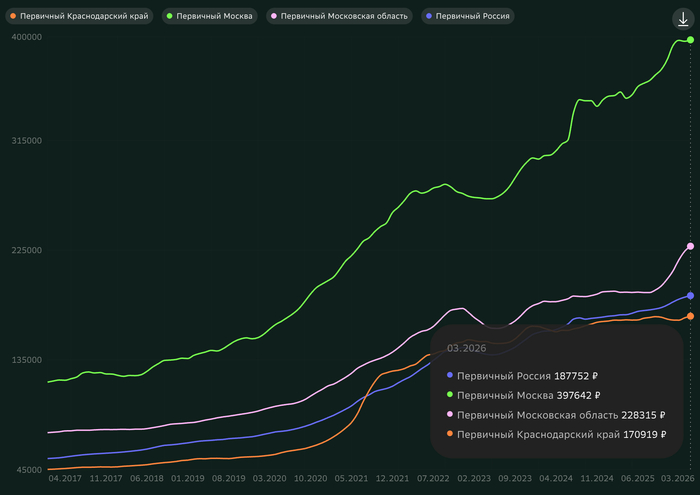Click the tooltip date 03.2026
Viewport: 700px width, 495px height.
tap(467, 348)
